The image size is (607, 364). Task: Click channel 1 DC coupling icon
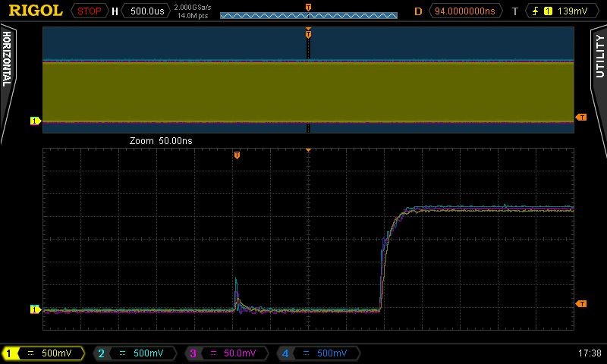point(31,353)
